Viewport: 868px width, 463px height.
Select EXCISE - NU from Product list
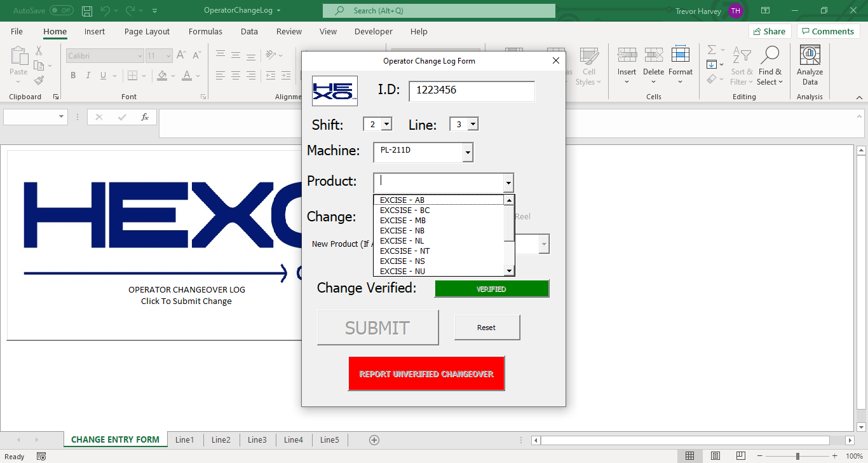click(438, 272)
